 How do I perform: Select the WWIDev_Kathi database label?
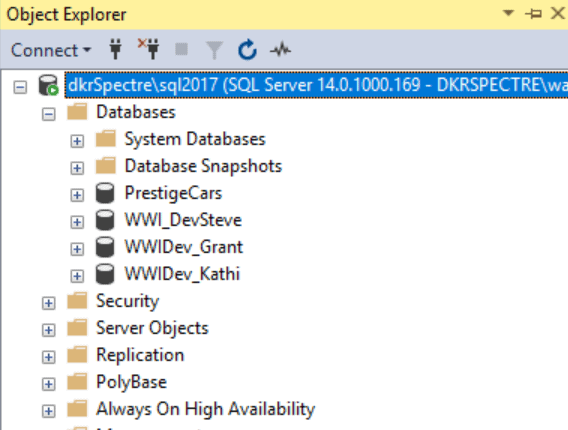(182, 274)
